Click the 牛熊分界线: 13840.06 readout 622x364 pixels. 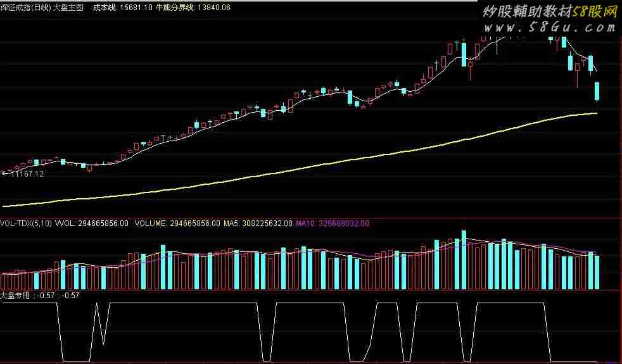pos(193,8)
